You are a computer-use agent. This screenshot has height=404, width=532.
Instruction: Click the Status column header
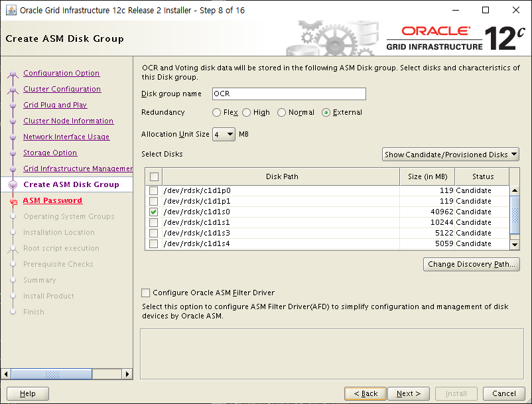click(482, 176)
